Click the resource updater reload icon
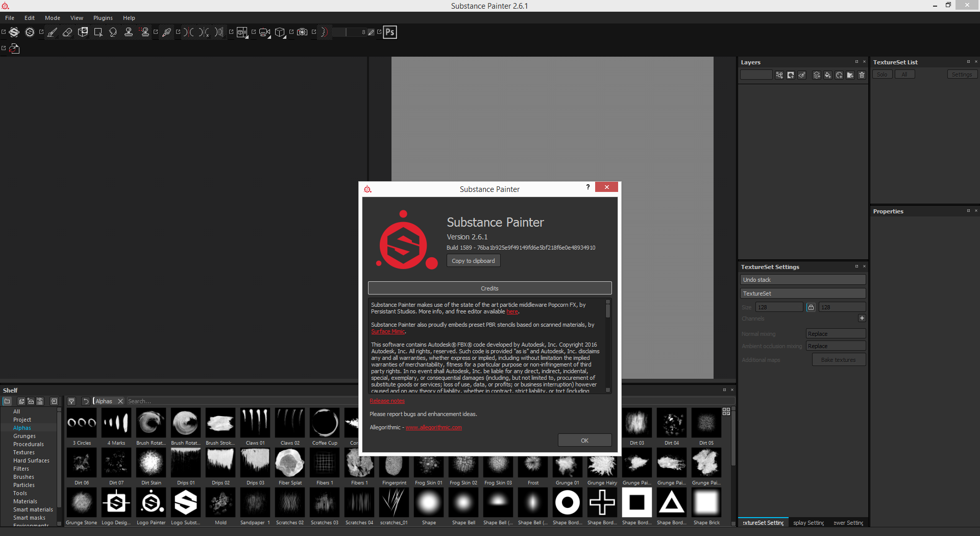This screenshot has height=536, width=980. point(14,48)
